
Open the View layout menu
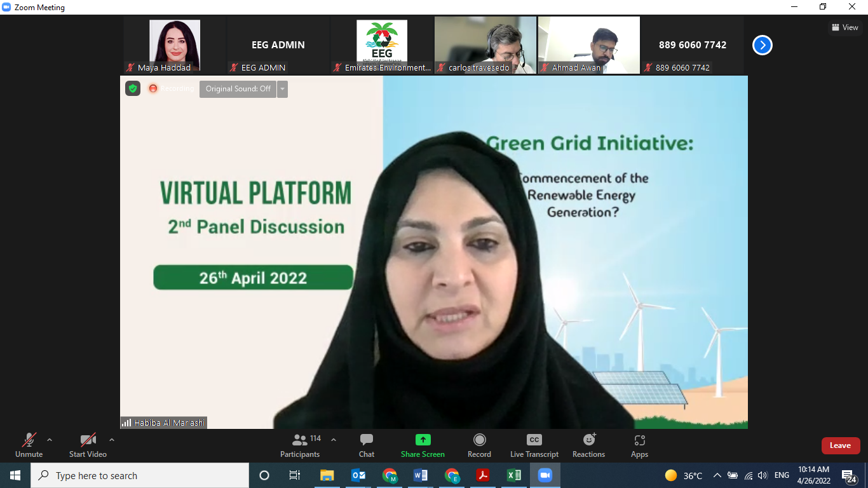point(844,27)
